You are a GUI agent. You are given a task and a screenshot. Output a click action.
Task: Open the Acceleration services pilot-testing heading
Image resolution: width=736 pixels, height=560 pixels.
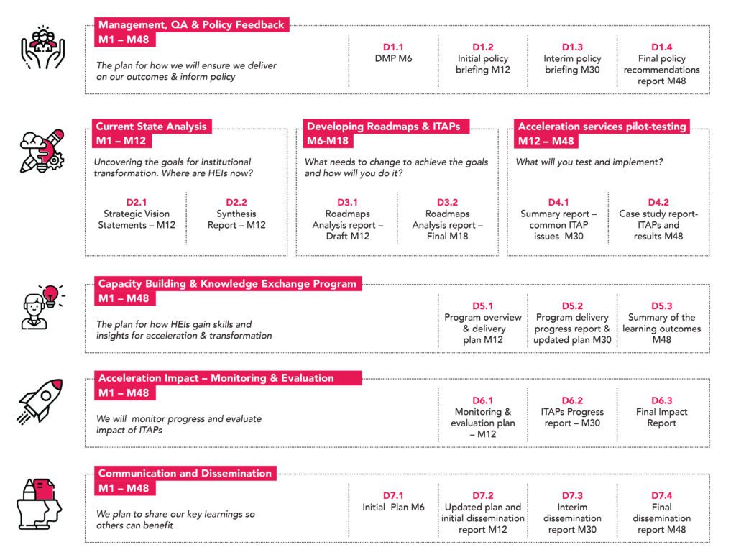(602, 127)
